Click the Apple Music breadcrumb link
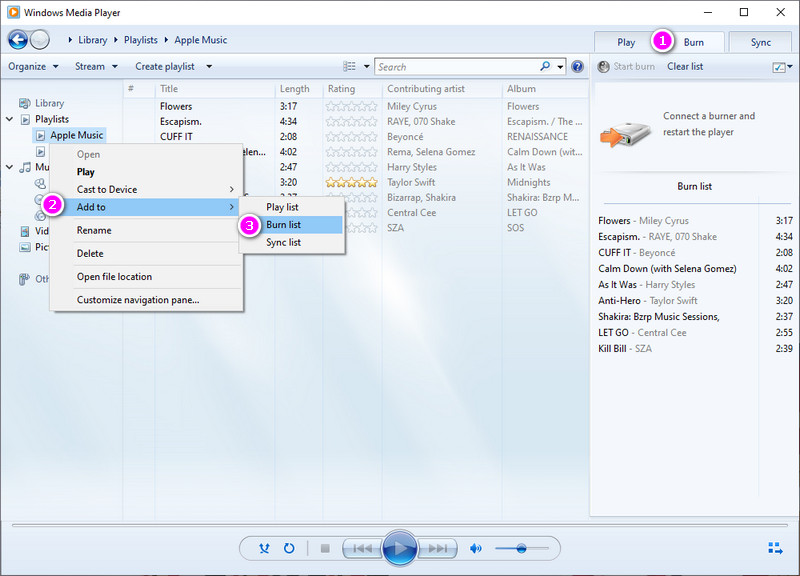Screen dimensions: 800x576 pos(201,40)
